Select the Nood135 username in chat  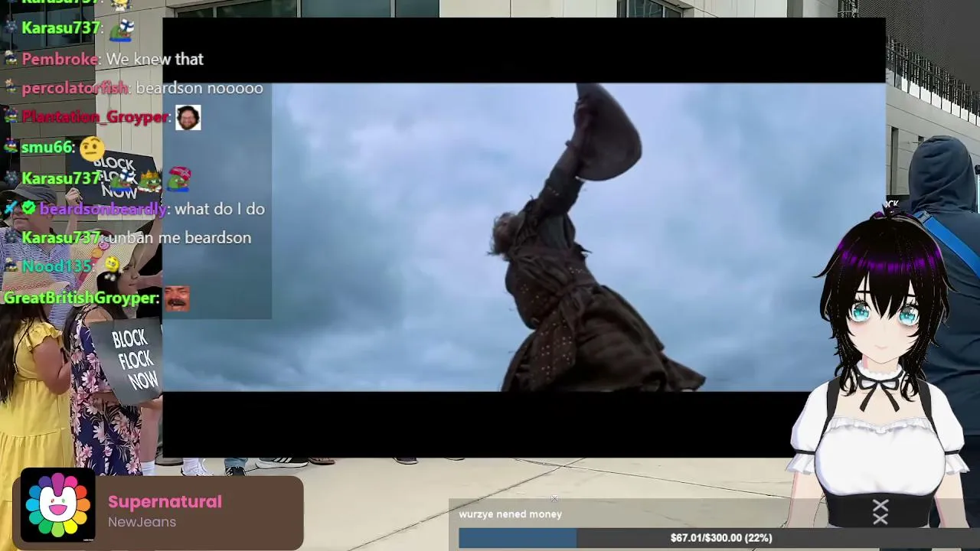pos(57,266)
